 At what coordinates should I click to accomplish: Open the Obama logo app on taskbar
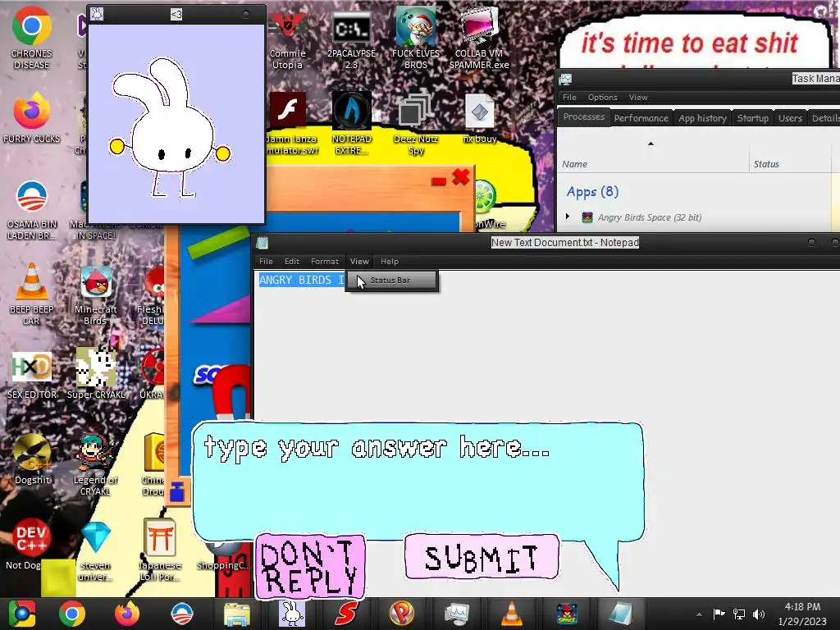pyautogui.click(x=181, y=614)
